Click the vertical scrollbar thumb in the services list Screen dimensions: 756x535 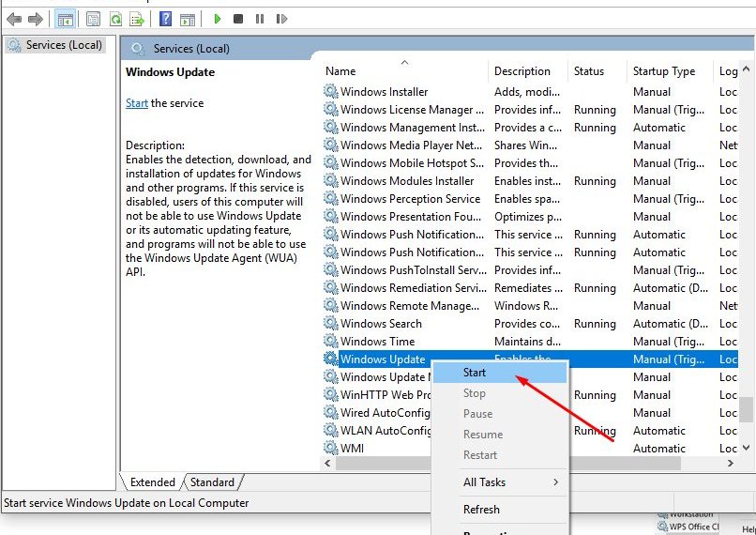tap(747, 409)
